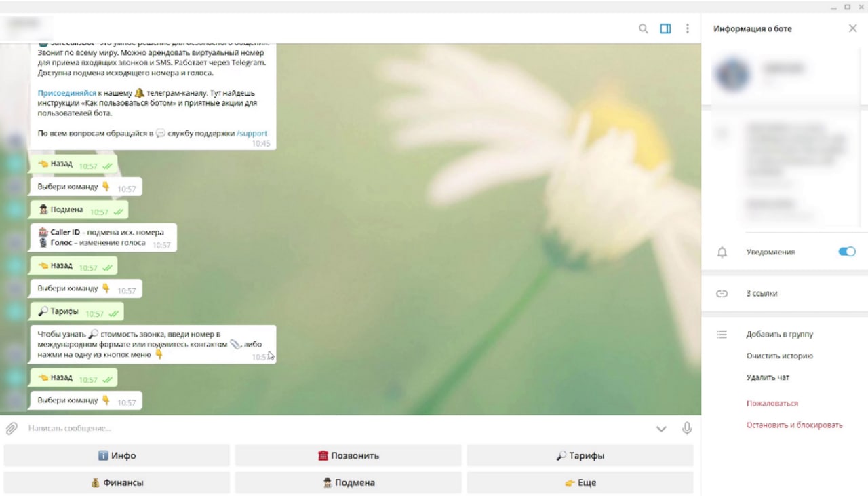Select Очистить историю option
Image resolution: width=868 pixels, height=496 pixels.
tap(779, 356)
